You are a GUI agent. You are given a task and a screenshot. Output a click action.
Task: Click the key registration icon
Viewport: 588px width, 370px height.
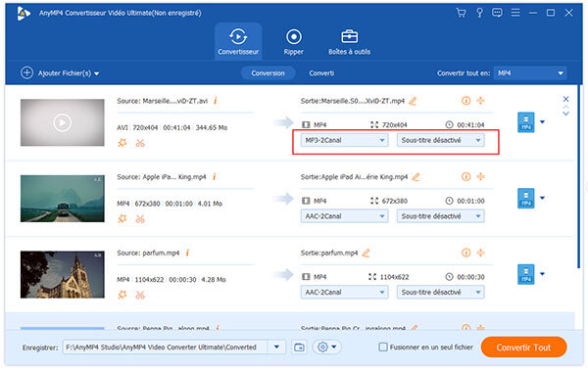(x=479, y=13)
